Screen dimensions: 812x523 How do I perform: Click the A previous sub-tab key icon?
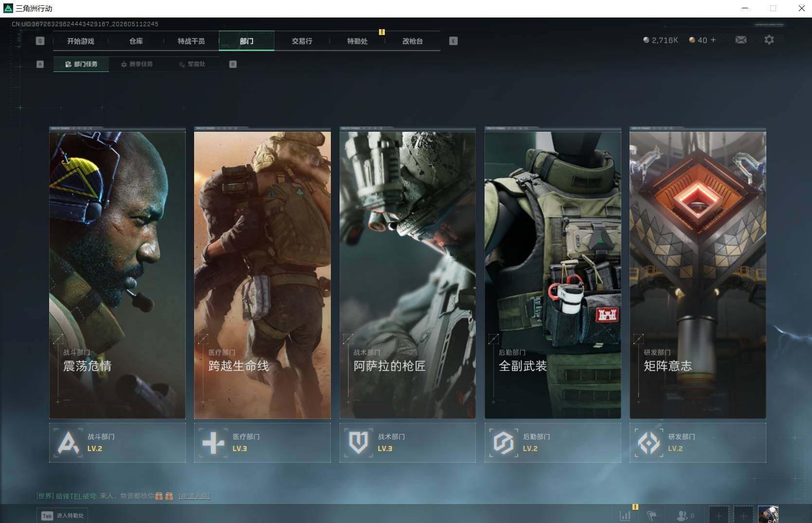[x=40, y=64]
